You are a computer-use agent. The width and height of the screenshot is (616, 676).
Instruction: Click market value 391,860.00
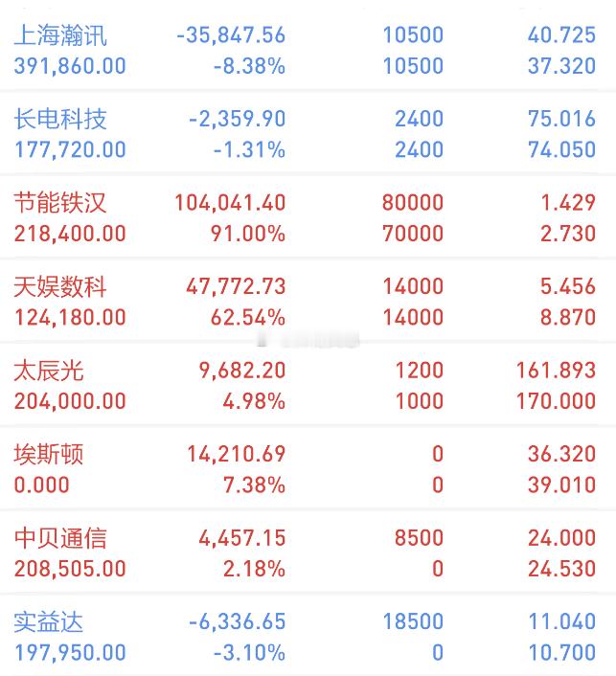(x=70, y=66)
